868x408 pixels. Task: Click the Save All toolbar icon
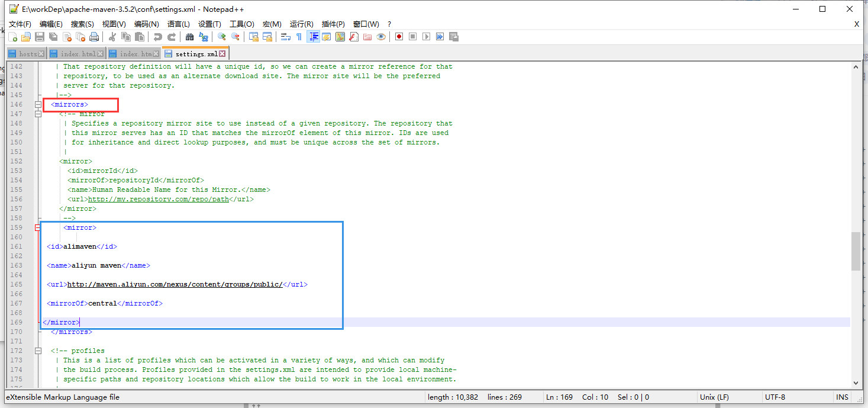(x=53, y=37)
